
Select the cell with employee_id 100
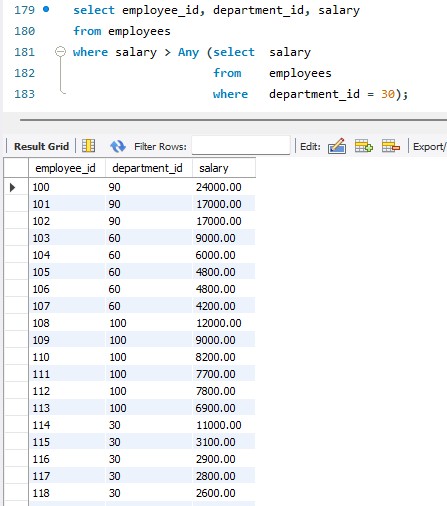point(67,187)
